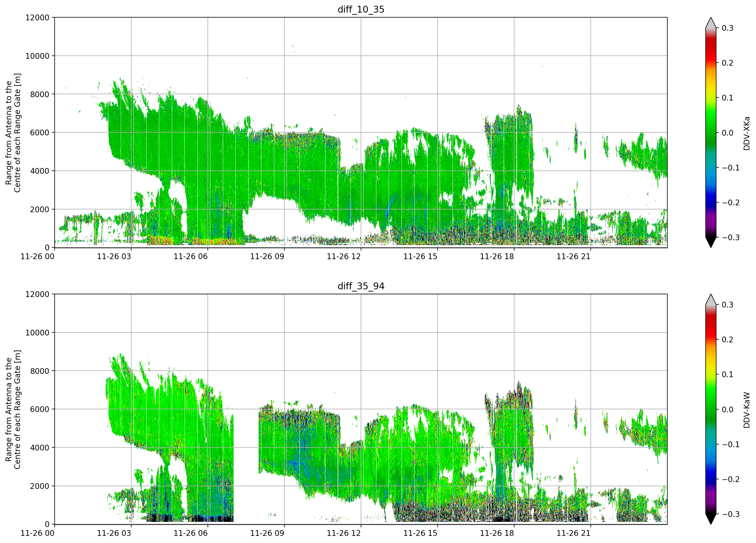Click '11-26 03' under the diff_35_94 plot
756x543 pixels.
pyautogui.click(x=114, y=533)
